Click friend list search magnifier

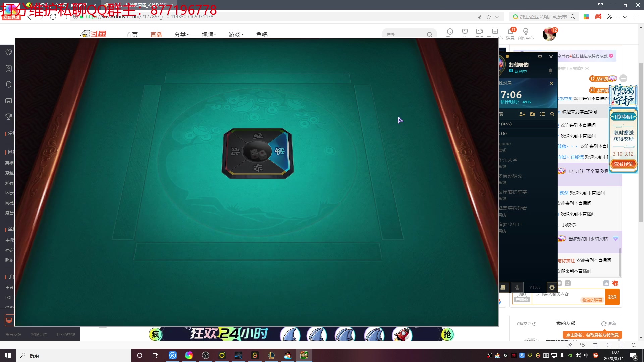tap(552, 114)
